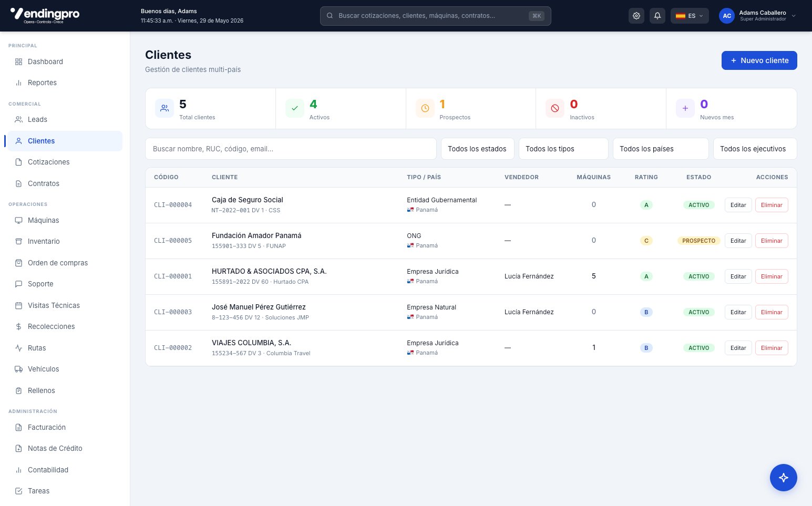Open notifications bell icon

tap(657, 16)
